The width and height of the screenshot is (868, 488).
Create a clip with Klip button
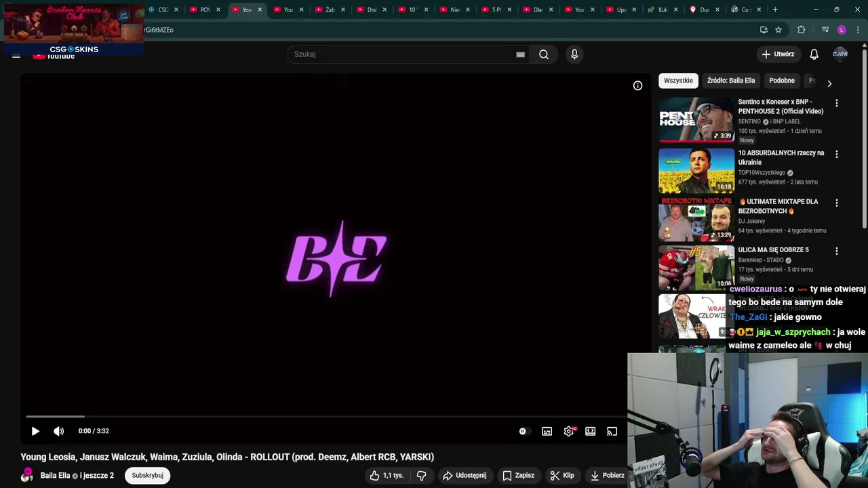[x=562, y=476]
